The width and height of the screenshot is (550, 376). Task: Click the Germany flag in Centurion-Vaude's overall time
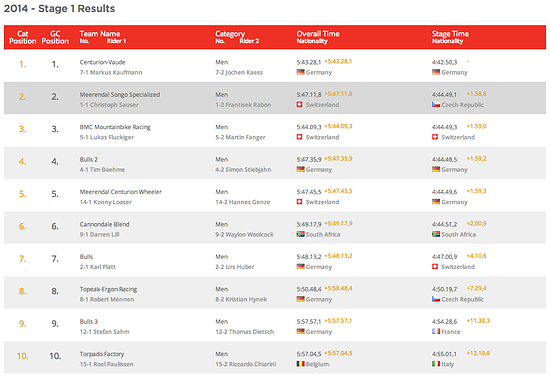(x=300, y=72)
